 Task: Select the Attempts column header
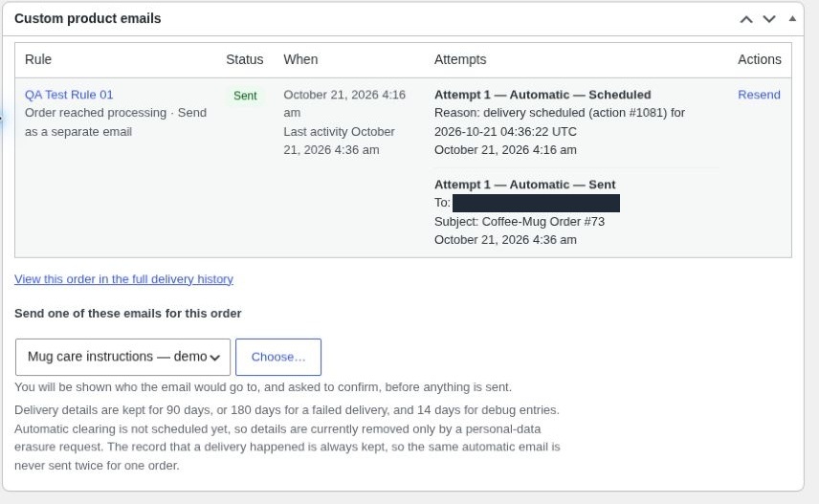pyautogui.click(x=460, y=59)
